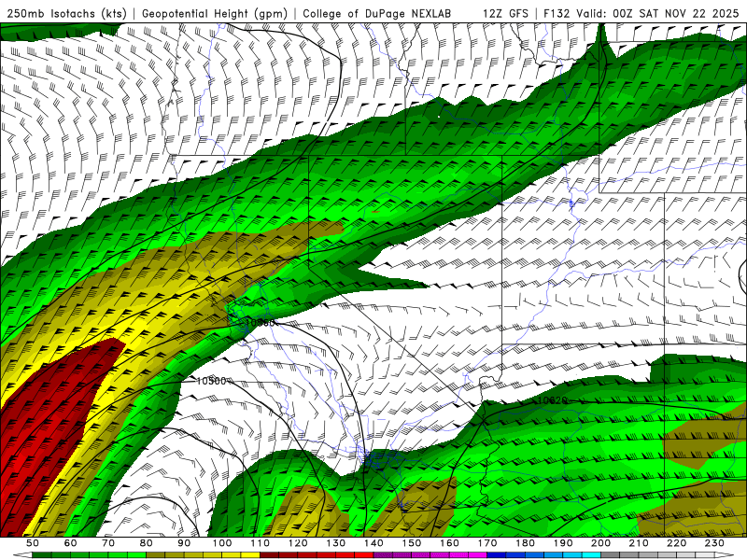This screenshot has height=560, width=747.
Task: Click the 170 value on the color scale
Action: click(x=486, y=543)
